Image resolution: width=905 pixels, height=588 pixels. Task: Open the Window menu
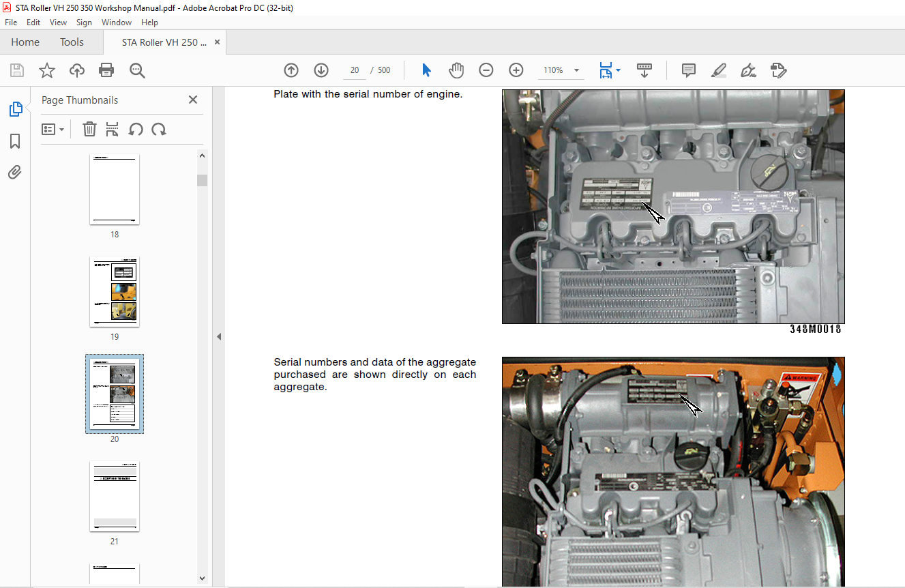click(x=117, y=23)
